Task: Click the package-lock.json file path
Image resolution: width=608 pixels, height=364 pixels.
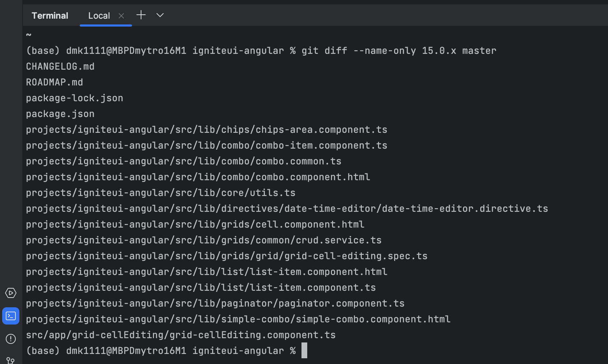Action: click(x=74, y=98)
